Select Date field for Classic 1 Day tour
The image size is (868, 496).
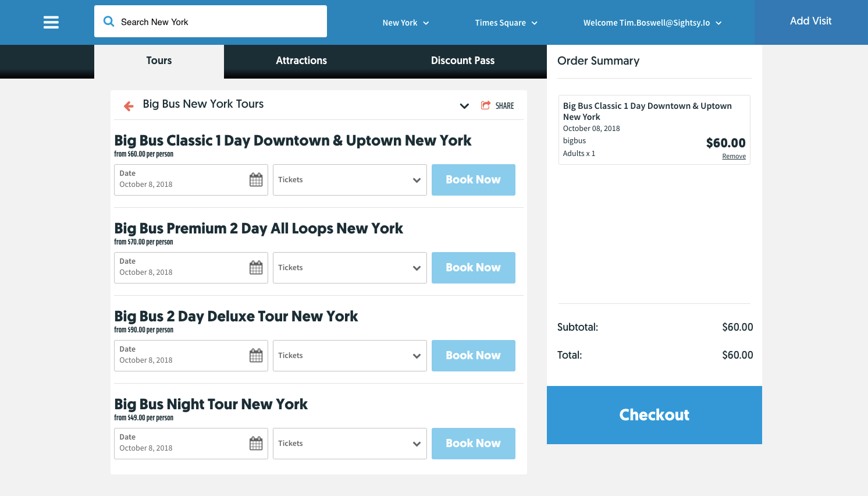pos(191,180)
